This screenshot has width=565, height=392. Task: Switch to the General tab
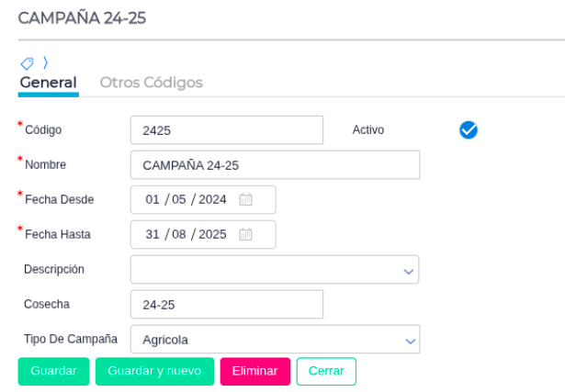click(48, 83)
